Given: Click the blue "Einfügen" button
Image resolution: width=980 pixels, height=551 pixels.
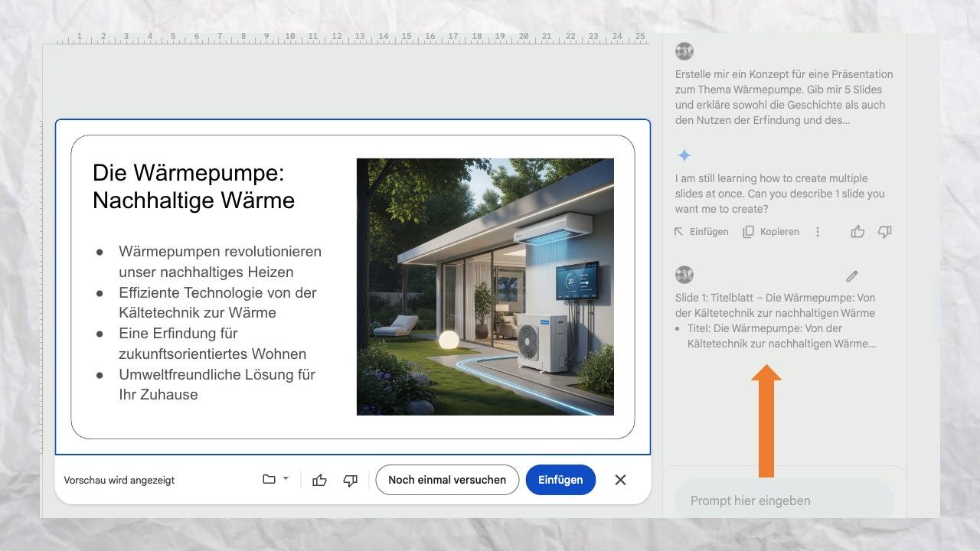Looking at the screenshot, I should point(560,480).
